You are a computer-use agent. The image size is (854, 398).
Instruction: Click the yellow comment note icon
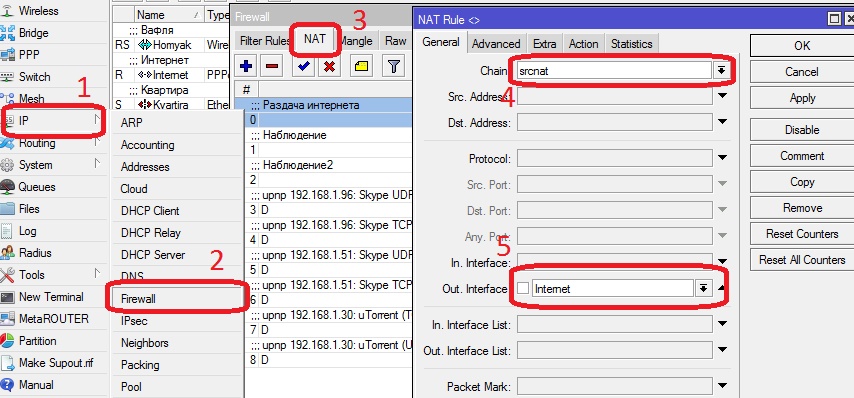361,67
